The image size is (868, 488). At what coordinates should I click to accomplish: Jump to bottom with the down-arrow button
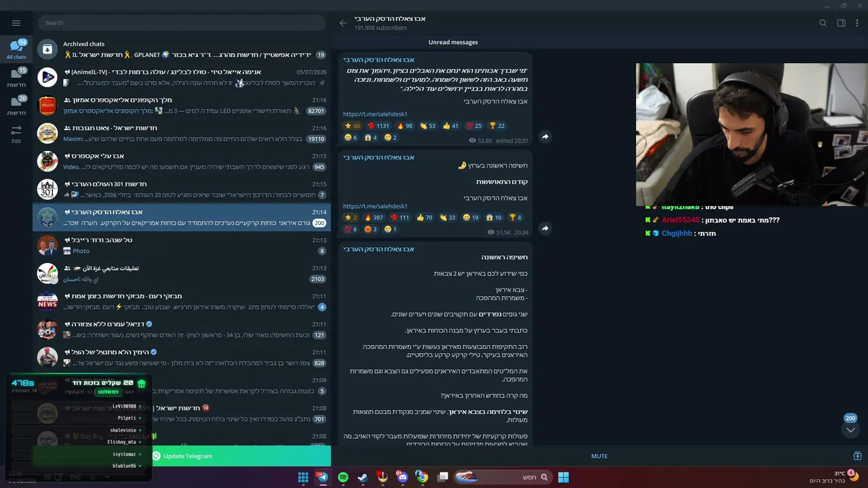pos(850,430)
